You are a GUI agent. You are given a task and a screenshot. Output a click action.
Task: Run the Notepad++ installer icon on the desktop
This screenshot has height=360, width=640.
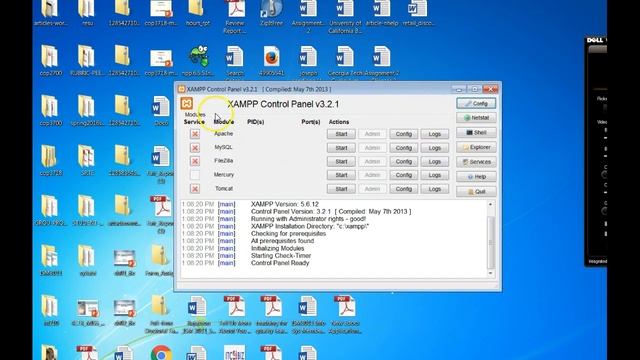coord(198,60)
